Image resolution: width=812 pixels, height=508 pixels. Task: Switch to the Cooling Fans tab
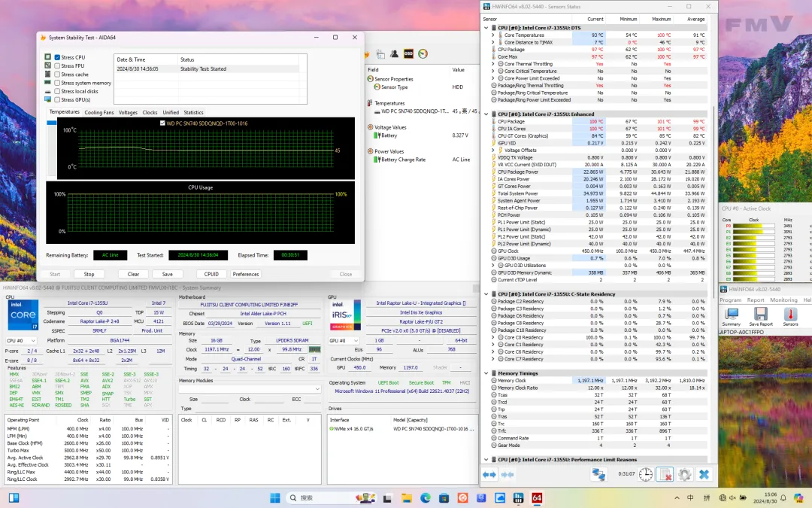[99, 112]
